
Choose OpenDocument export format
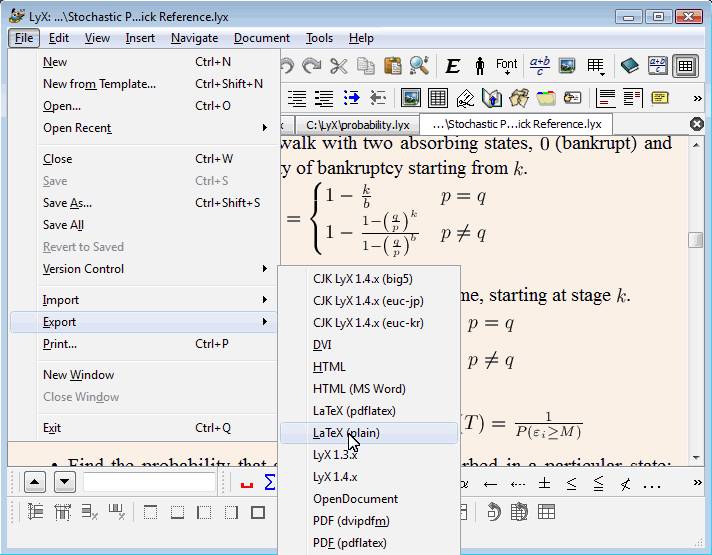pyautogui.click(x=369, y=499)
